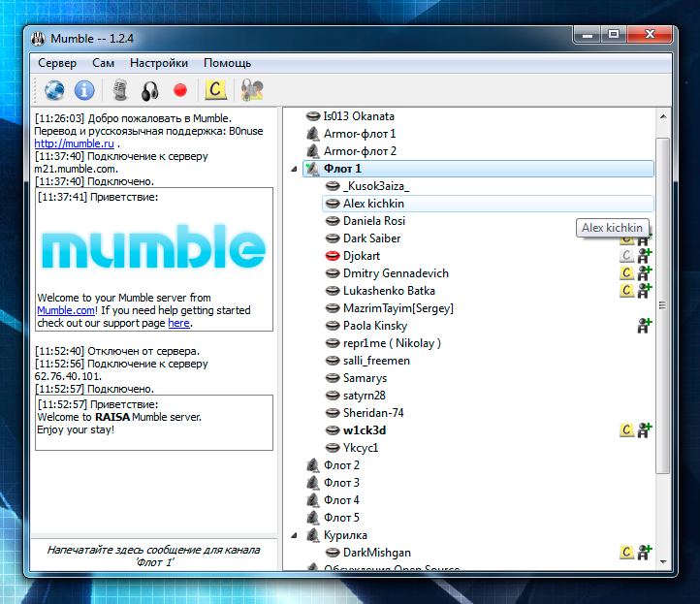Select channel Флот 3

click(x=341, y=483)
